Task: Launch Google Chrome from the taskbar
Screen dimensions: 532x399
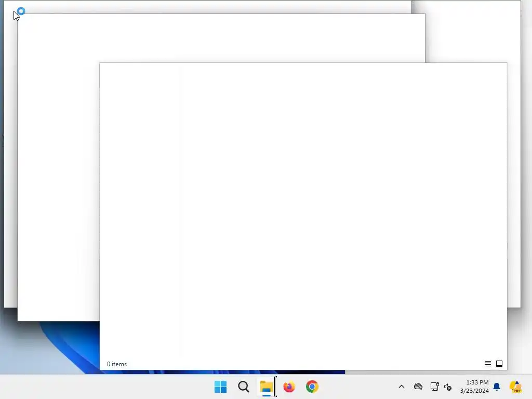Action: (x=312, y=387)
